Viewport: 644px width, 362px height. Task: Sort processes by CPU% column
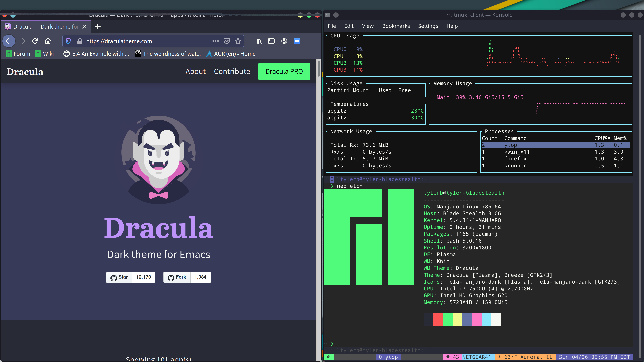coord(602,138)
